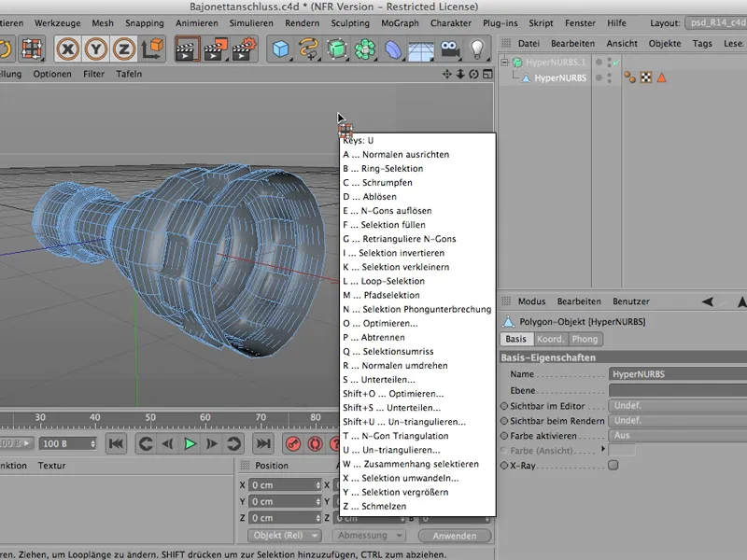Viewport: 747px width, 560px height.
Task: Add a light with the bulb icon
Action: (478, 49)
